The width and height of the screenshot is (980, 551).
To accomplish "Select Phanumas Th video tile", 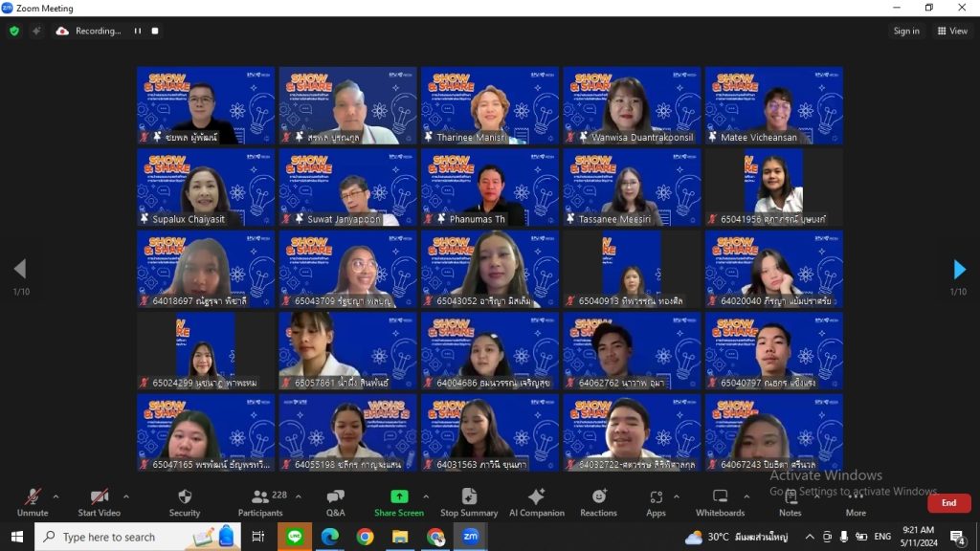I will click(x=489, y=187).
